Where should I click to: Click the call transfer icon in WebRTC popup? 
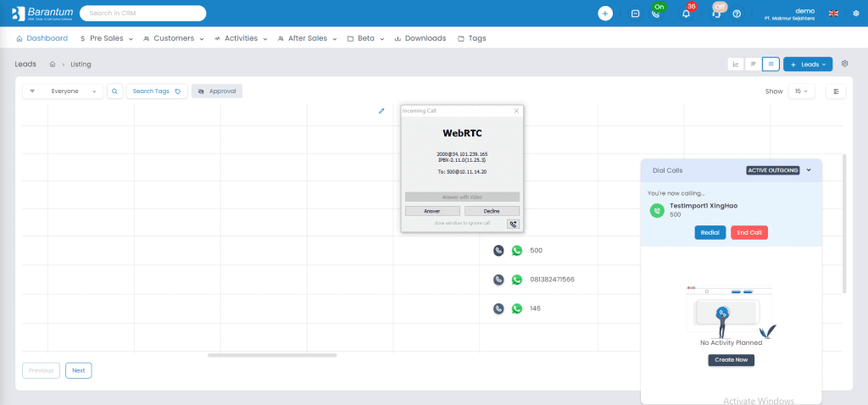(513, 224)
